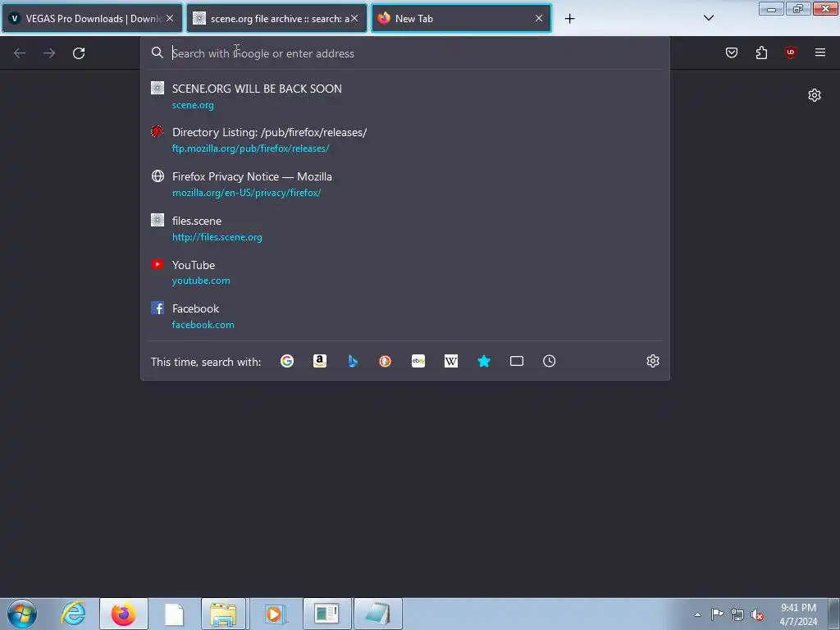The width and height of the screenshot is (840, 630).
Task: Open the news-style window taskbar icon
Action: 326,614
